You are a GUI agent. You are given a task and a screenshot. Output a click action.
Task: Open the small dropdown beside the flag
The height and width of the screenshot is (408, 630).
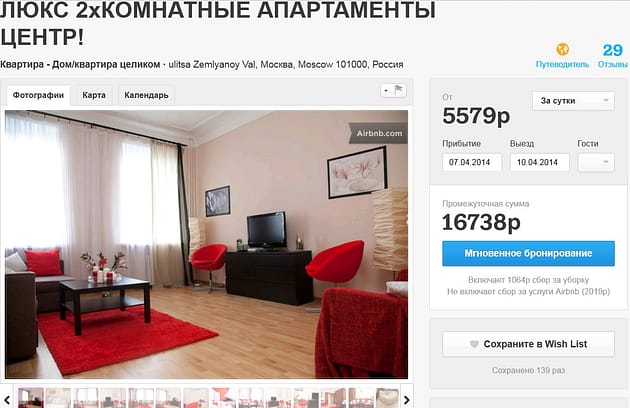click(387, 90)
